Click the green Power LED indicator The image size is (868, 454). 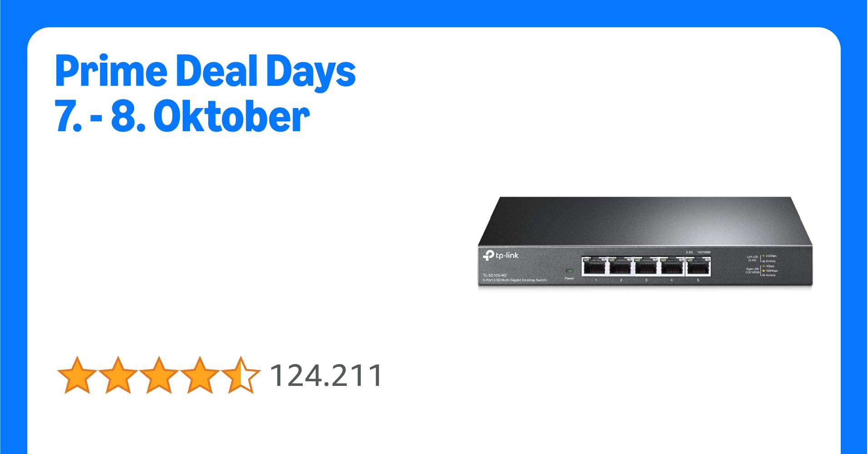pos(569,271)
